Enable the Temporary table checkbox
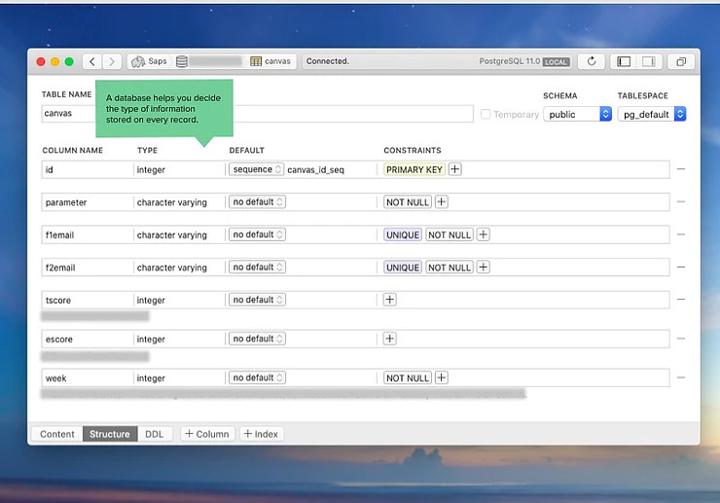The image size is (720, 503). pos(485,114)
